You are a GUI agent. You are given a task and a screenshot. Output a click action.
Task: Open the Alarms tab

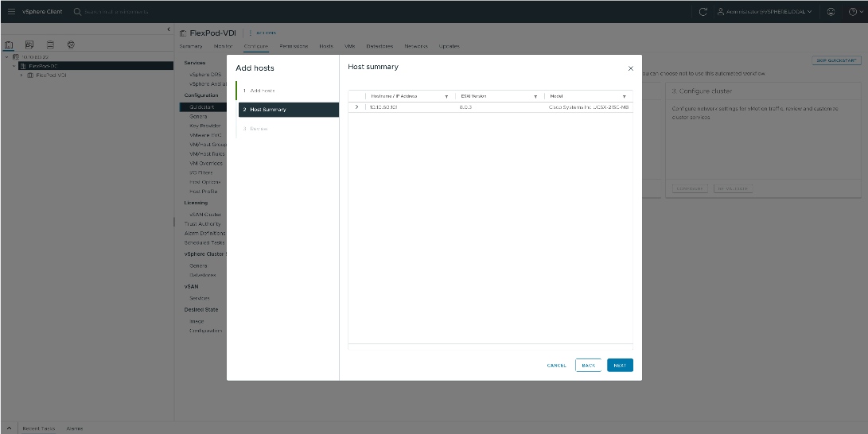point(75,428)
